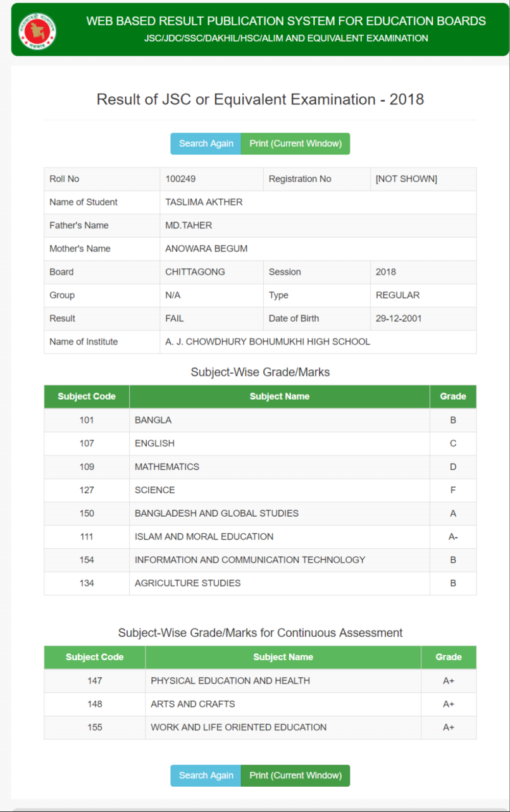Click subject code 154
The width and height of the screenshot is (510, 812).
click(87, 560)
